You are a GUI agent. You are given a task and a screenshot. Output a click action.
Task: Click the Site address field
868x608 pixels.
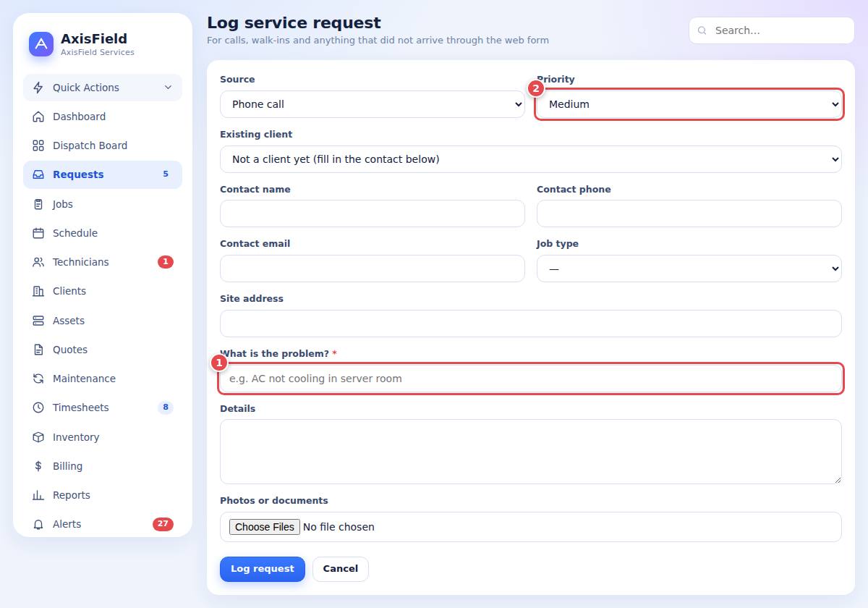pos(531,324)
